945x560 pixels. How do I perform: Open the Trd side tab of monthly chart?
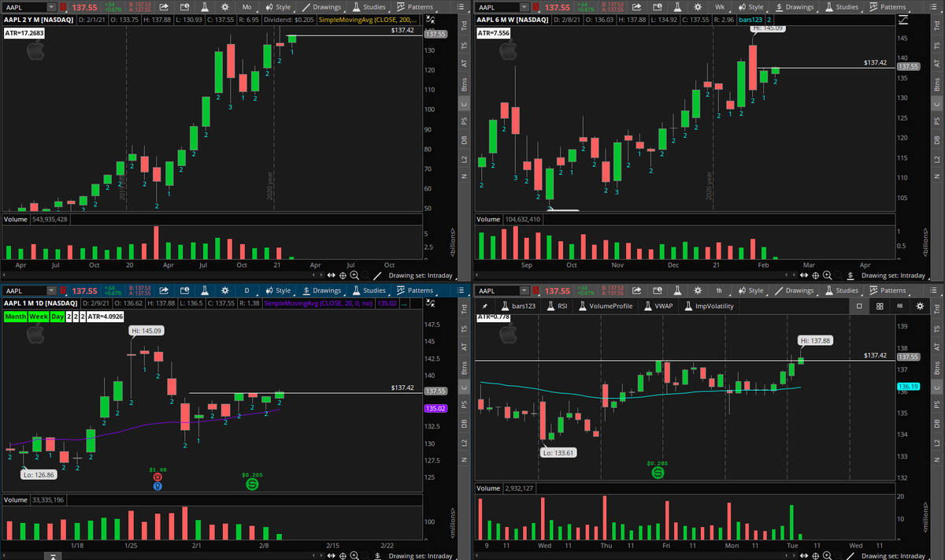(464, 25)
